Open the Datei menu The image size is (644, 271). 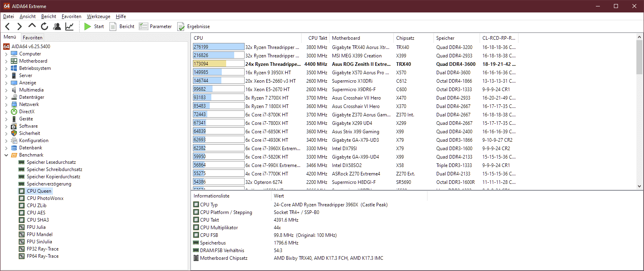[x=8, y=16]
